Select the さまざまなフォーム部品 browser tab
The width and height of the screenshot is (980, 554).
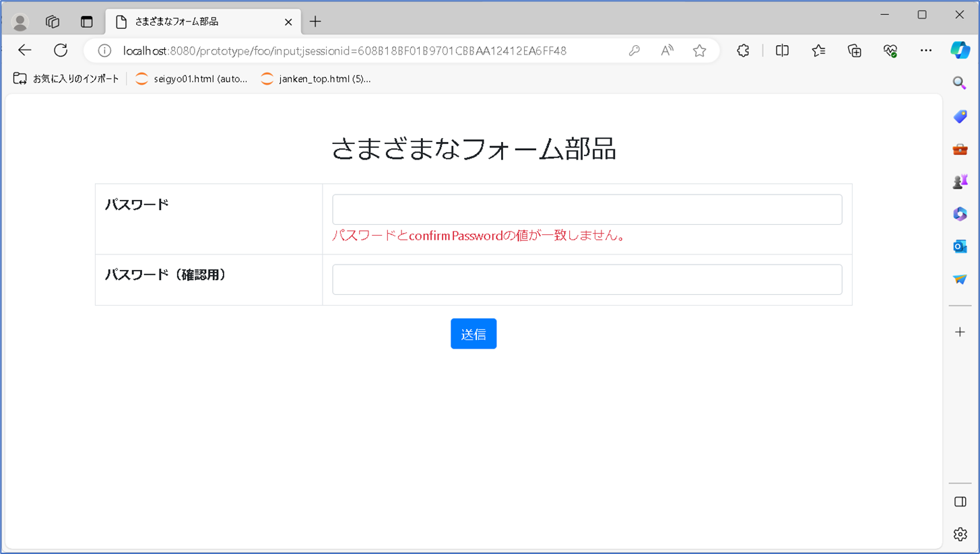pyautogui.click(x=202, y=22)
